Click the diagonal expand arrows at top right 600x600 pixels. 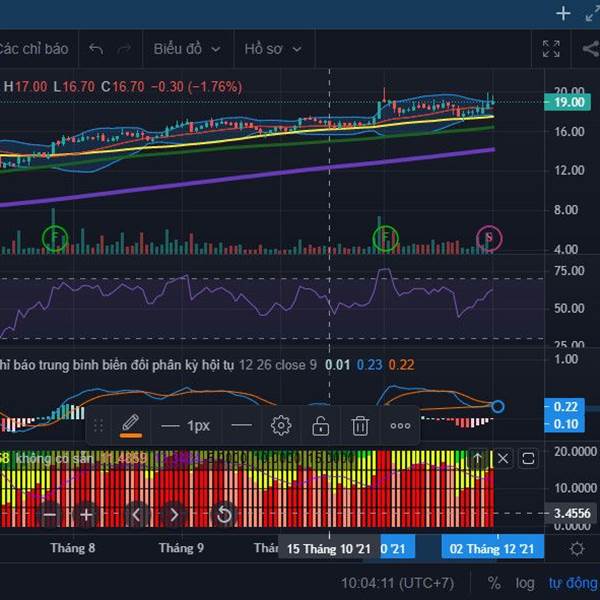tap(593, 14)
